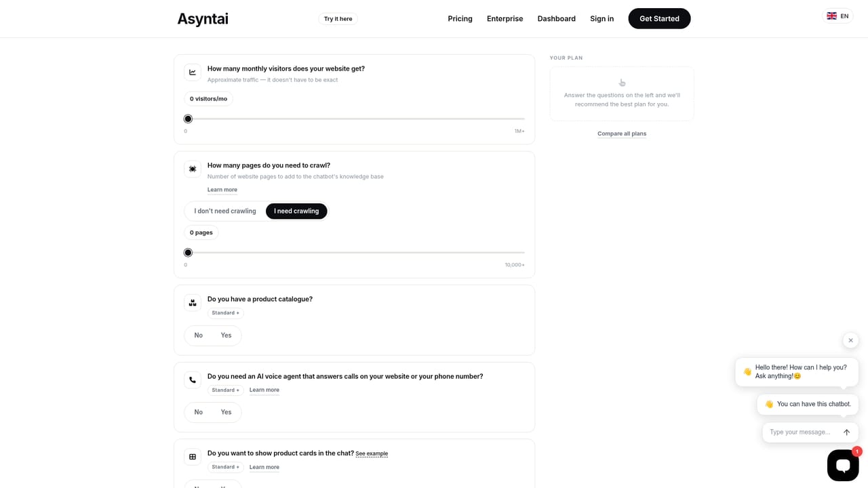Open the chatbot launcher bubble icon
The height and width of the screenshot is (488, 868).
pyautogui.click(x=843, y=465)
